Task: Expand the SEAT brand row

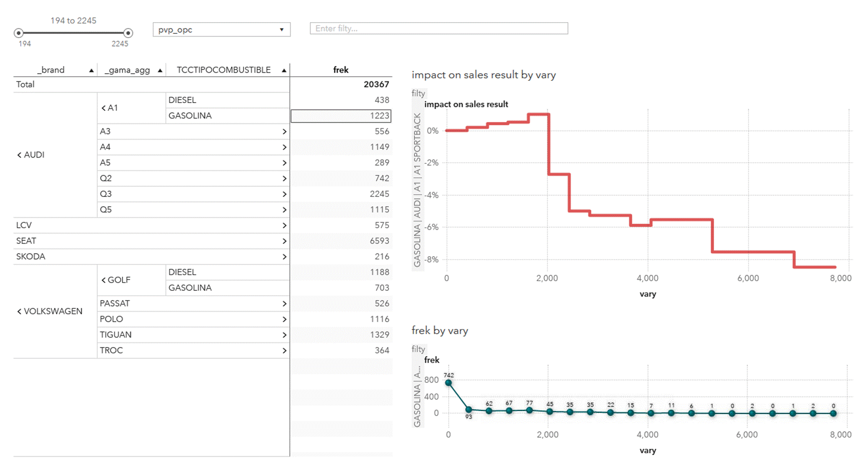Action: (284, 241)
